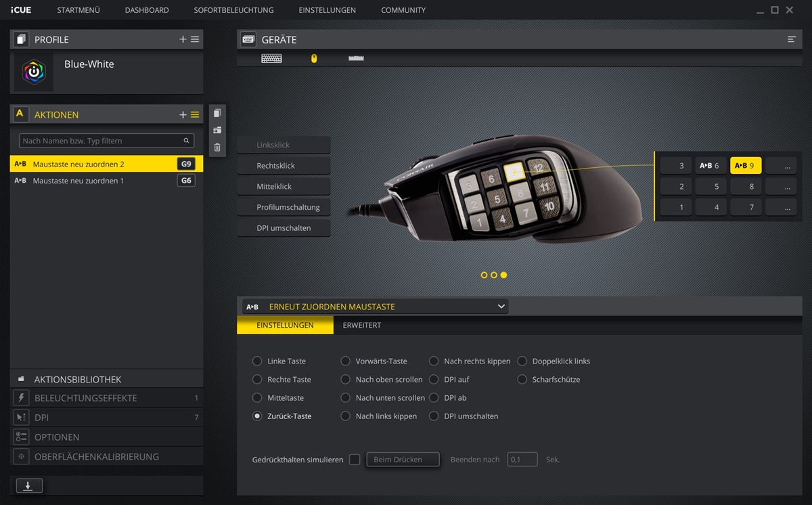Click the Beenden nach seconds input field
The height and width of the screenshot is (505, 812).
pyautogui.click(x=522, y=460)
